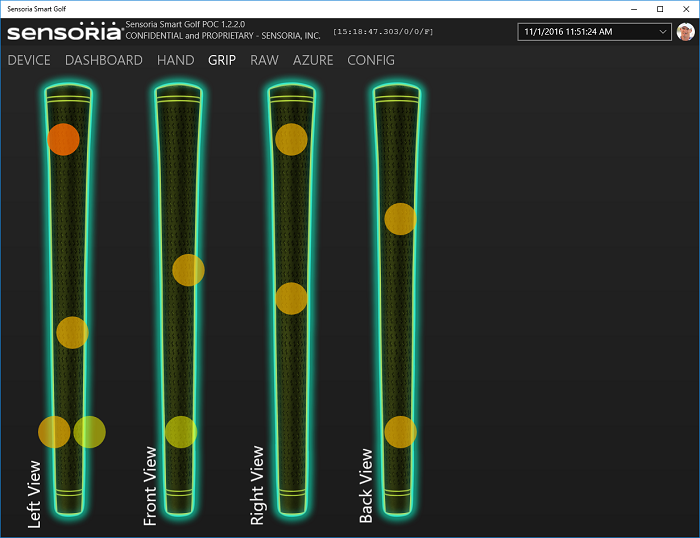
Task: Select the bottom-left orange sensor on Left View
Action: [54, 432]
